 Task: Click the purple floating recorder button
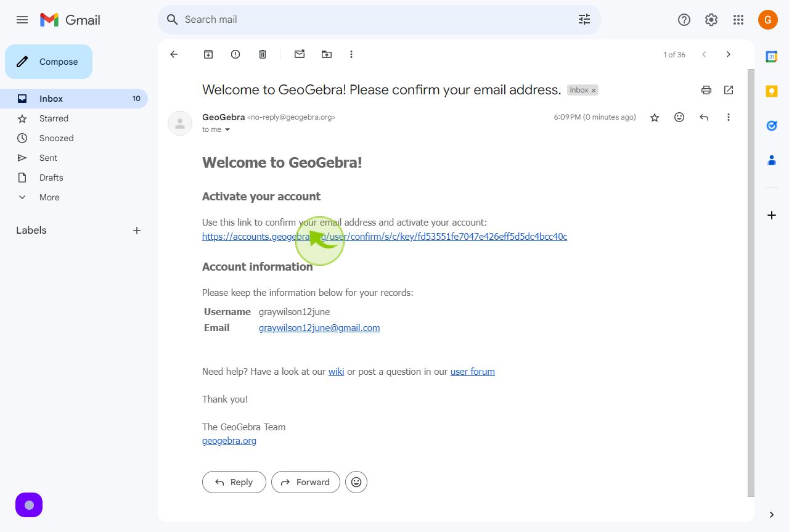29,505
